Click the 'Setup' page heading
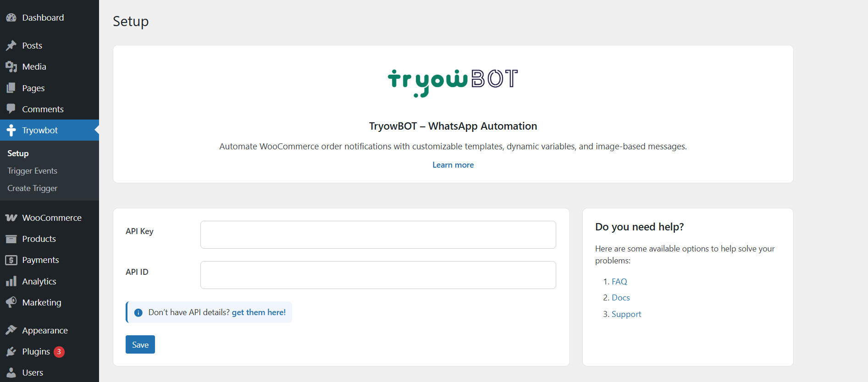 click(x=131, y=22)
